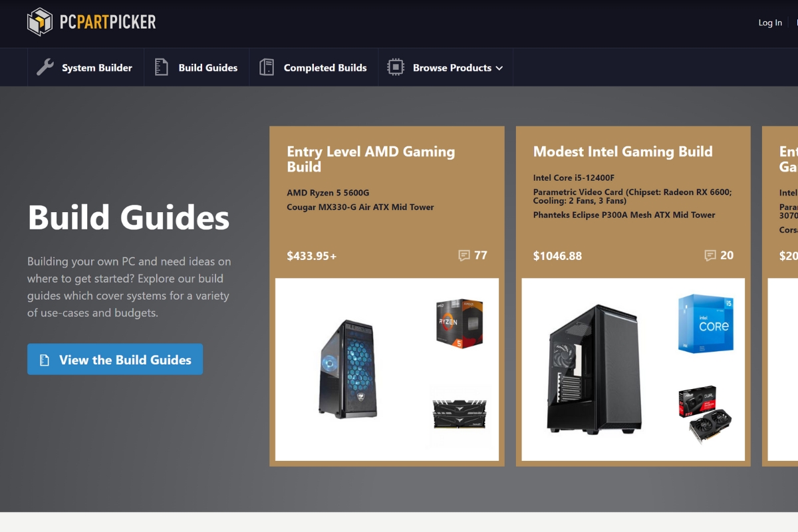Image resolution: width=798 pixels, height=532 pixels.
Task: Click the $433.95+ price
Action: pyautogui.click(x=312, y=255)
